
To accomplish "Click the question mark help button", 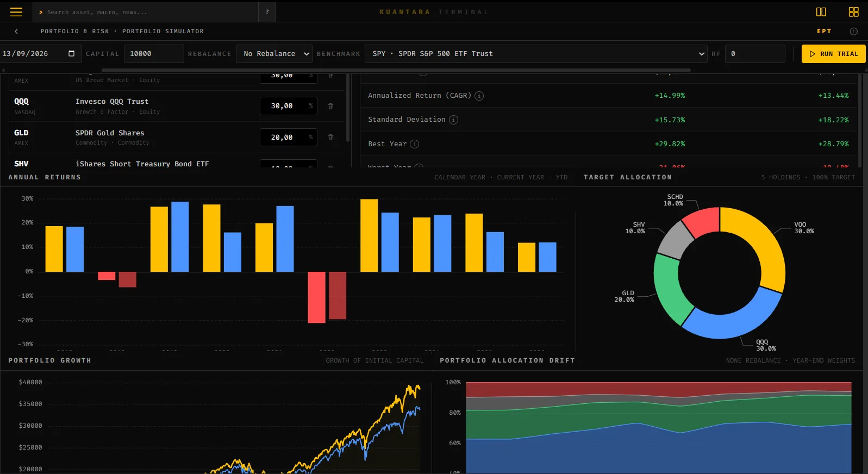I will (x=267, y=12).
